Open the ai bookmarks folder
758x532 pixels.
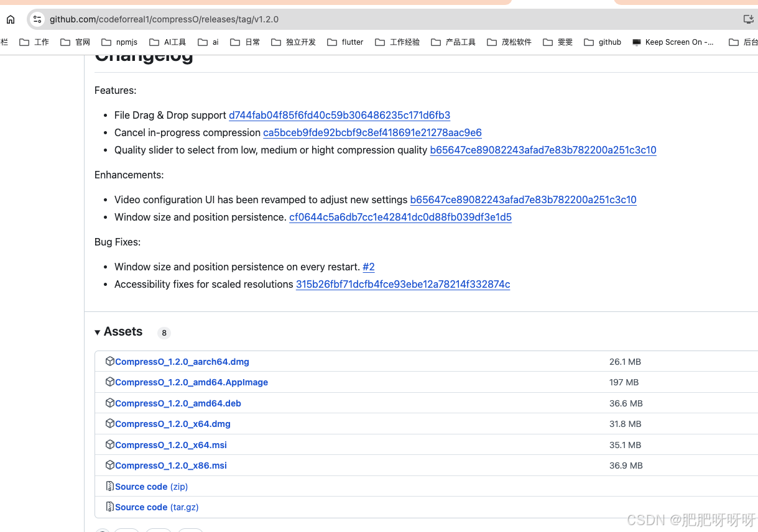[208, 42]
